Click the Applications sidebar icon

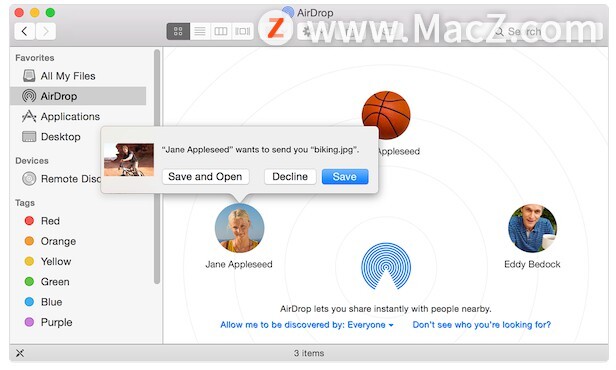click(x=29, y=117)
